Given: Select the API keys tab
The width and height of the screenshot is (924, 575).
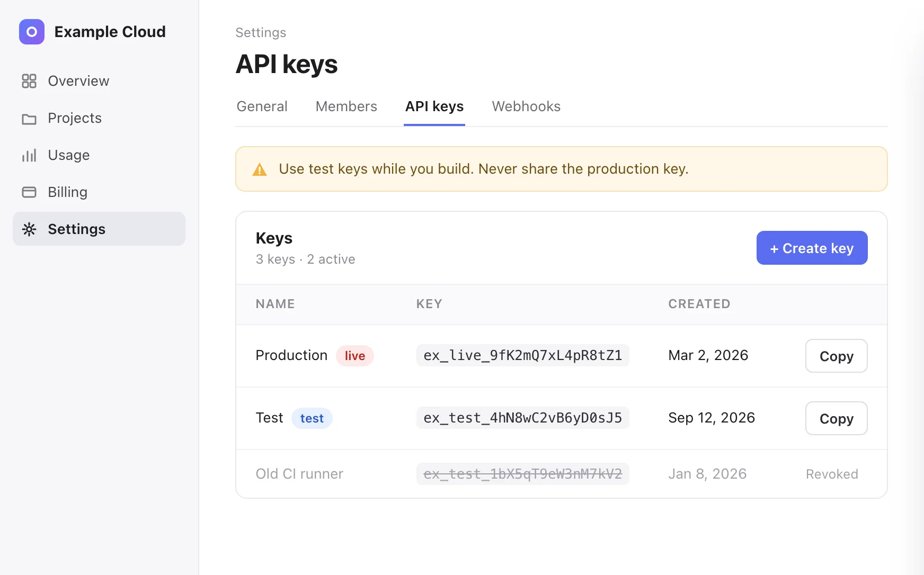Looking at the screenshot, I should coord(434,106).
